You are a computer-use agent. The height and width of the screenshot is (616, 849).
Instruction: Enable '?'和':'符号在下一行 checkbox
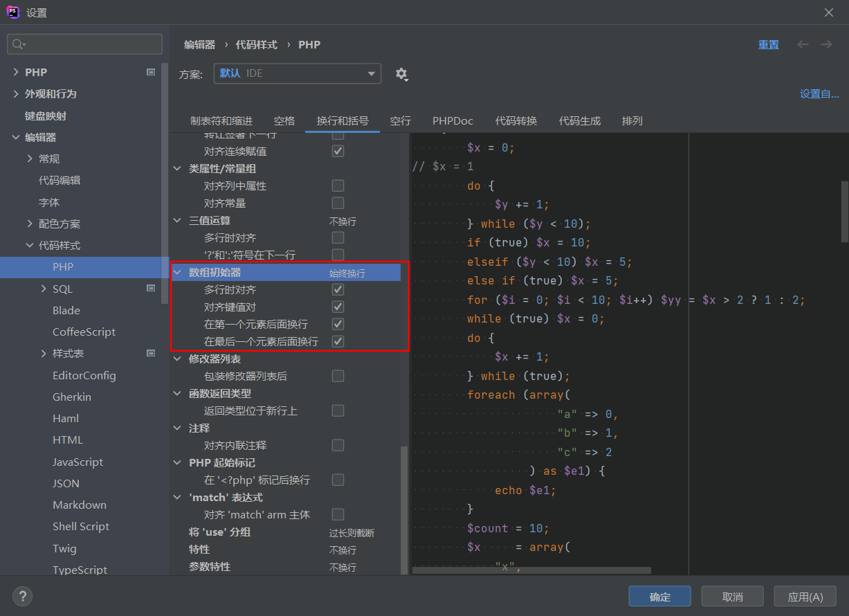click(x=338, y=255)
